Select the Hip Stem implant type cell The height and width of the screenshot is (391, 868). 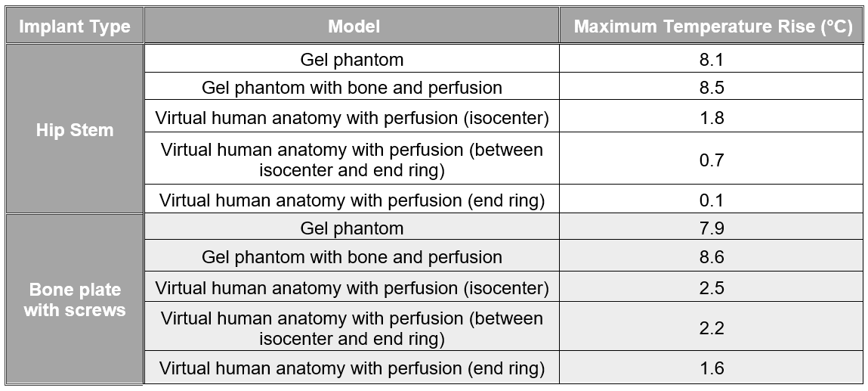point(74,130)
